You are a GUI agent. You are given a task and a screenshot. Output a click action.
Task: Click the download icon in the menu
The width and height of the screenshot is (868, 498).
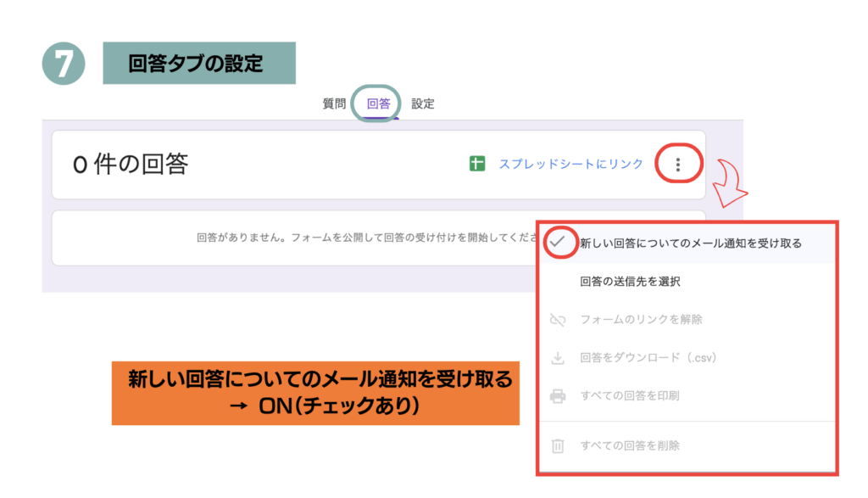558,358
